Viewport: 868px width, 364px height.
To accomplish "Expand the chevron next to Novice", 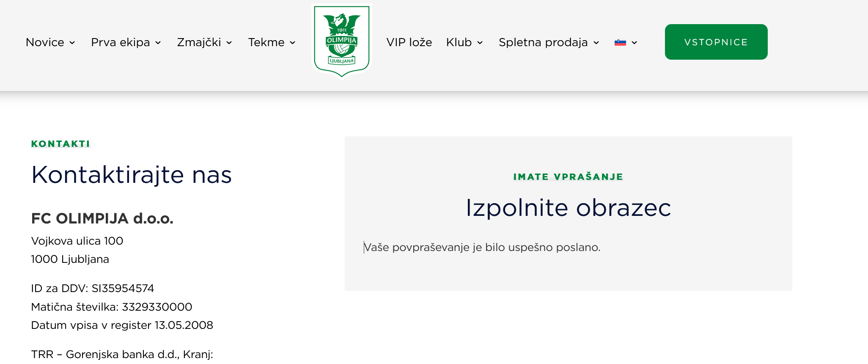I will click(72, 43).
